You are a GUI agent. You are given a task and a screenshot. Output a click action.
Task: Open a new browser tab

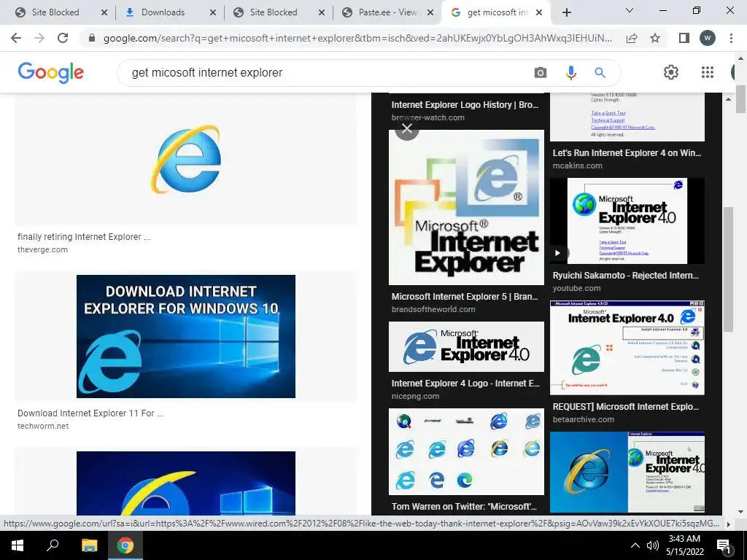(566, 12)
